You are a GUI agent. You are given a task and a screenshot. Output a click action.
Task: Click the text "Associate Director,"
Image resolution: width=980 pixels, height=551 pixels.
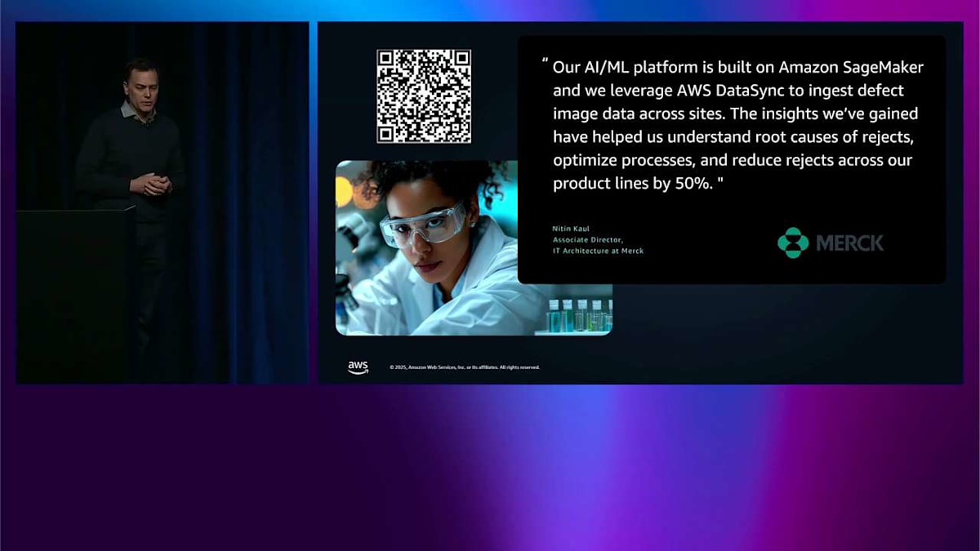[588, 241]
